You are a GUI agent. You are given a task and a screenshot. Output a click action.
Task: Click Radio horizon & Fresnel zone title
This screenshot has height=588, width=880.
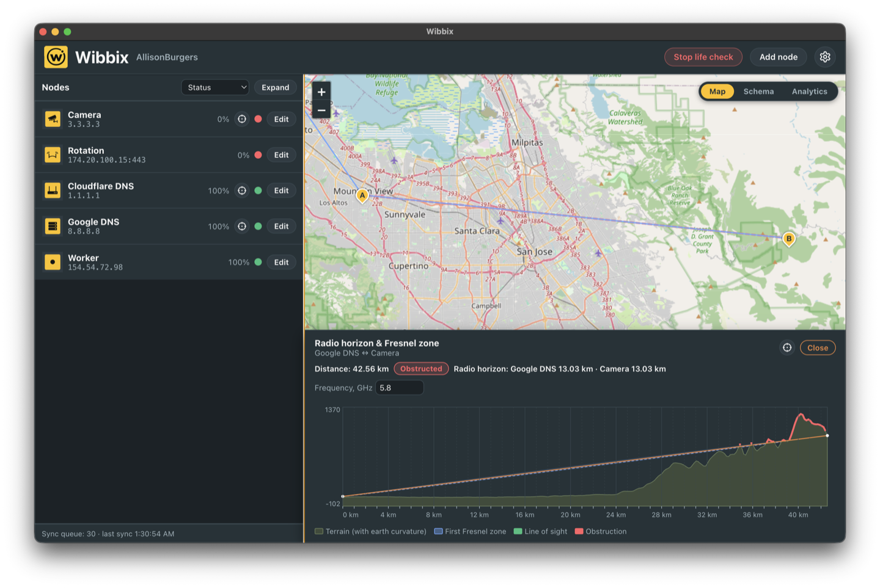[376, 343]
